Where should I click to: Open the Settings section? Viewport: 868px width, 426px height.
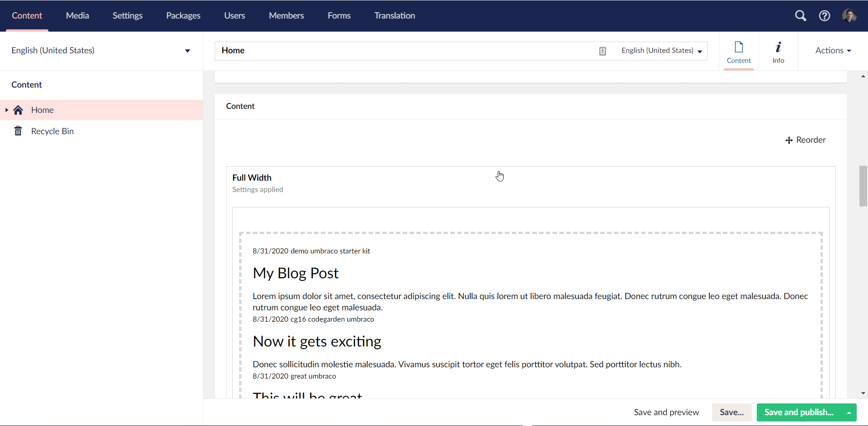pos(127,16)
